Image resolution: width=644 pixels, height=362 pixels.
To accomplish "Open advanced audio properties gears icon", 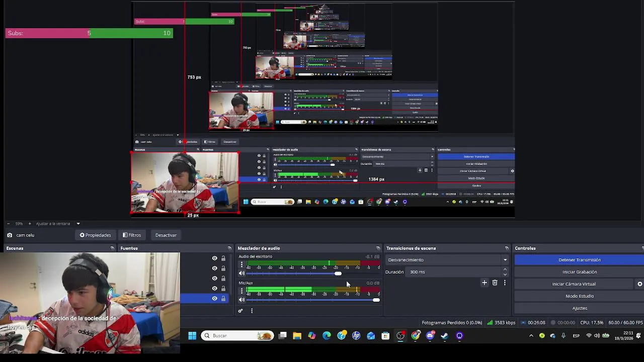I will point(240,311).
